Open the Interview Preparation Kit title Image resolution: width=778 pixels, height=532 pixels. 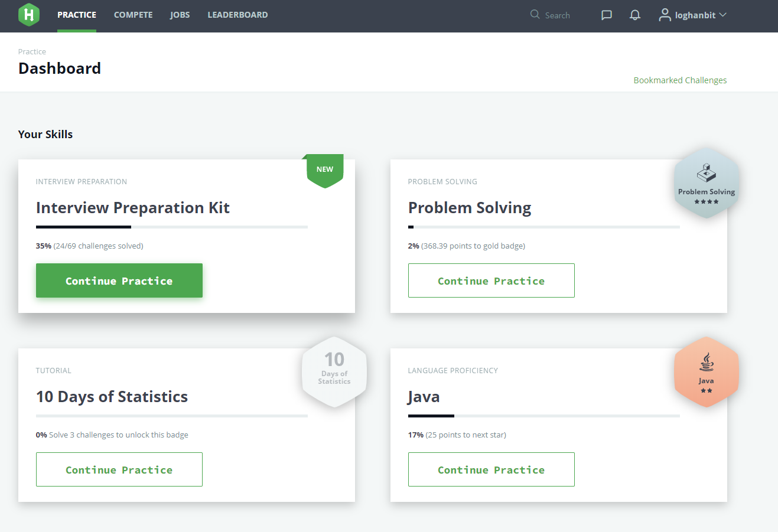click(x=133, y=208)
